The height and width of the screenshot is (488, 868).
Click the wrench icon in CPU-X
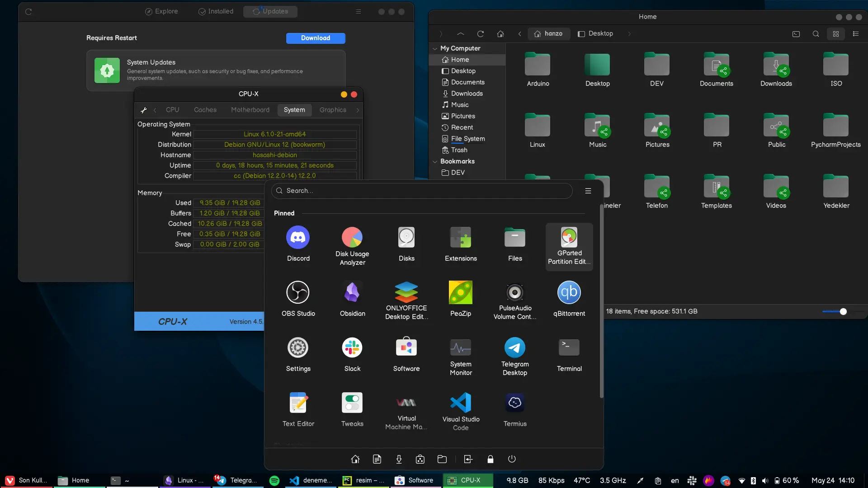(144, 110)
